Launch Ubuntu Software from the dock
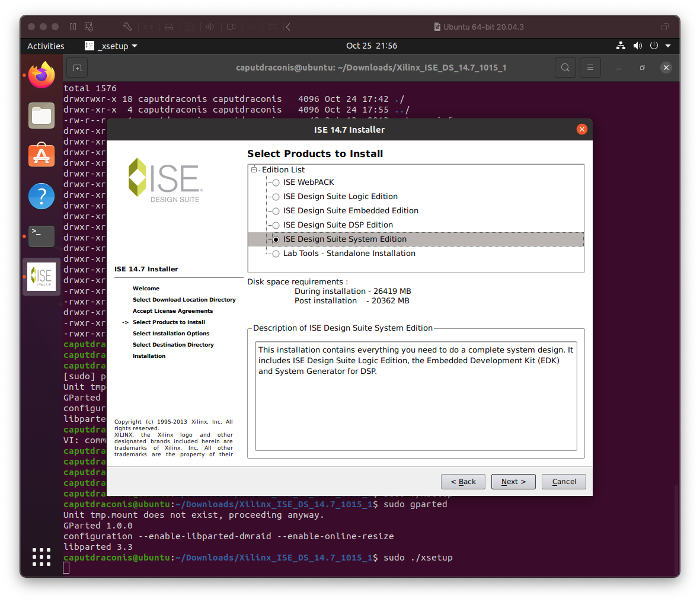 coord(41,155)
